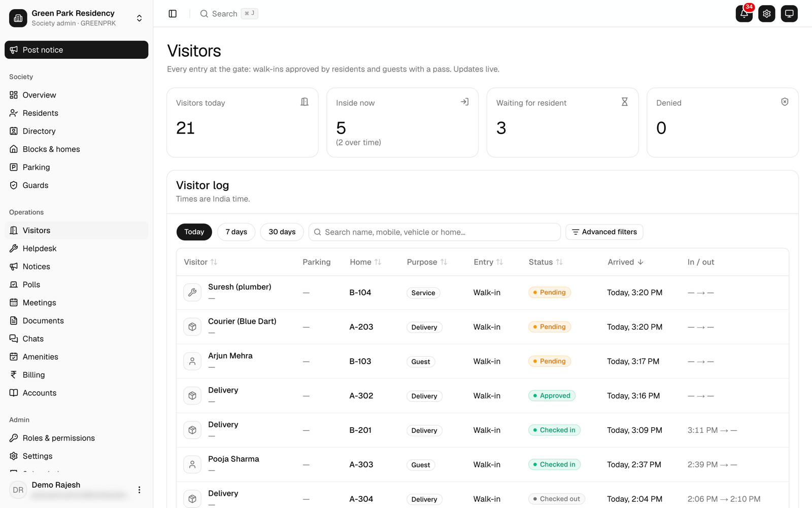Viewport: 812px width, 508px height.
Task: Click Pending status for Suresh (plumber)
Action: pos(550,293)
